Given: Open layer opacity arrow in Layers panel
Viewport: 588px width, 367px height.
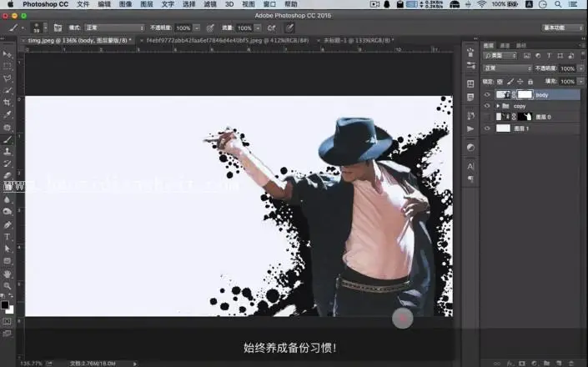Looking at the screenshot, I should pyautogui.click(x=580, y=68).
